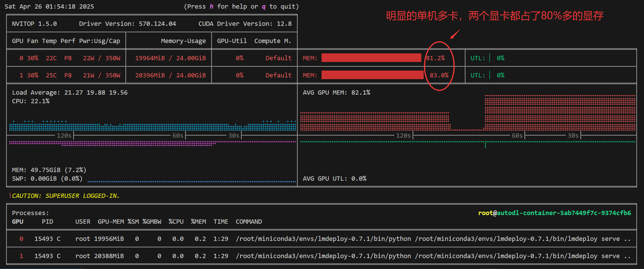The height and width of the screenshot is (269, 644).
Task: Click the Load Average: 21.27 19.88 19.56 line
Action: (x=70, y=92)
